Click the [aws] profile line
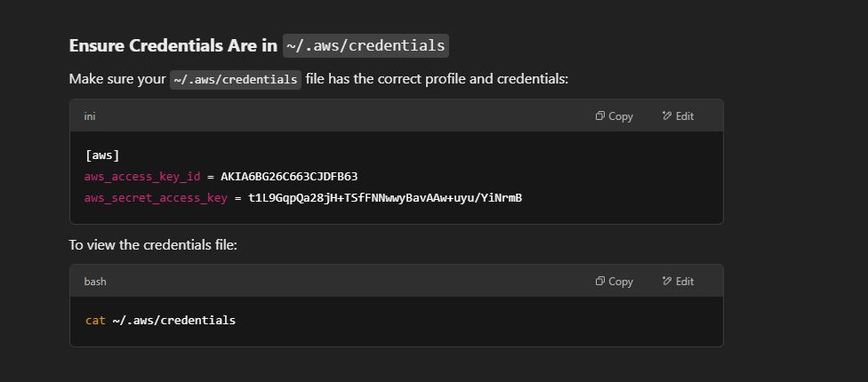This screenshot has height=382, width=868. pos(102,155)
